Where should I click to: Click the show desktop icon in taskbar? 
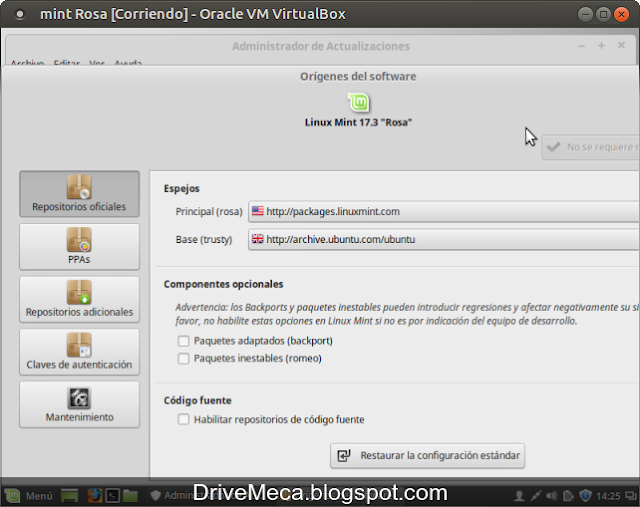[69, 496]
